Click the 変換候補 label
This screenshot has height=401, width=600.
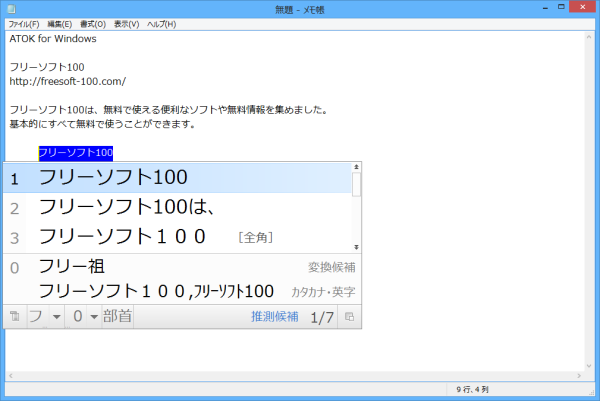click(x=332, y=267)
